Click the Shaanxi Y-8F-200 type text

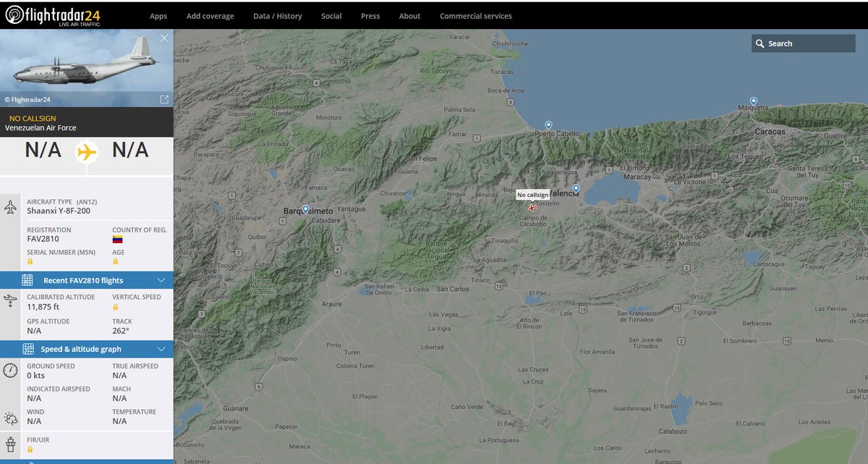pos(58,211)
